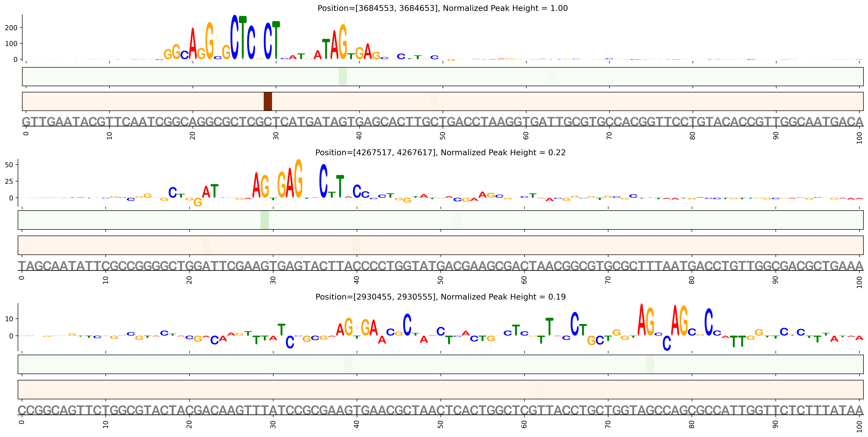The image size is (868, 437).
Task: Click the sequence text starting 'CCGGCAGTTCTGGCGTAC'
Action: [441, 410]
